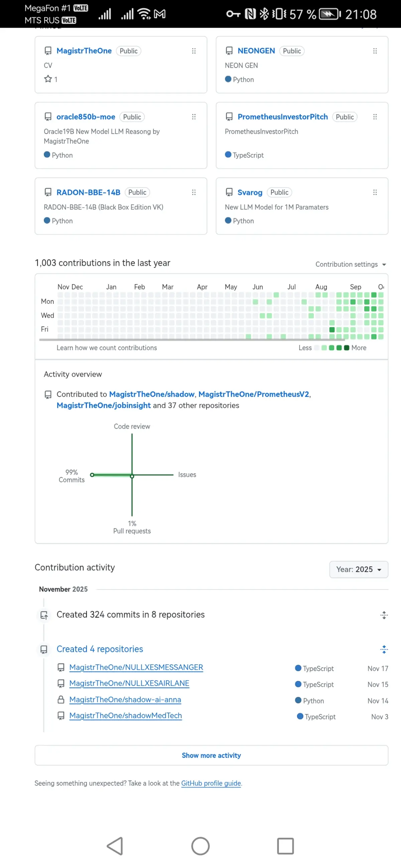Click the repo icon beside MagistrTheOne title
This screenshot has width=401, height=868.
[48, 51]
